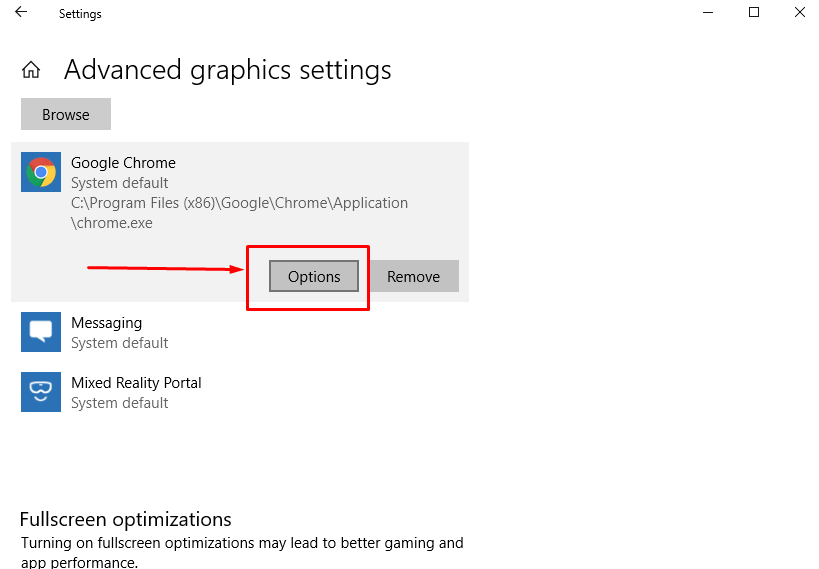819x569 pixels.
Task: Go back using the Settings back arrow
Action: point(21,13)
